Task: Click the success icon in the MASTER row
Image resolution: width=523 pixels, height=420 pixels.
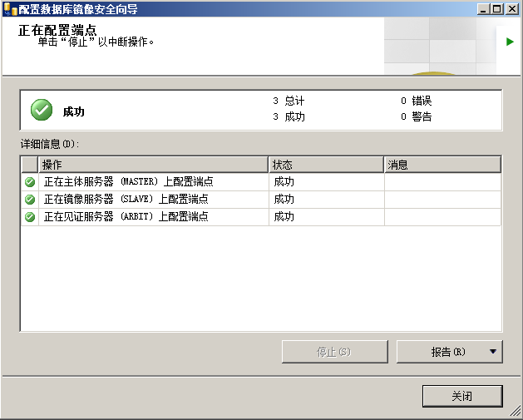Action: (x=30, y=182)
